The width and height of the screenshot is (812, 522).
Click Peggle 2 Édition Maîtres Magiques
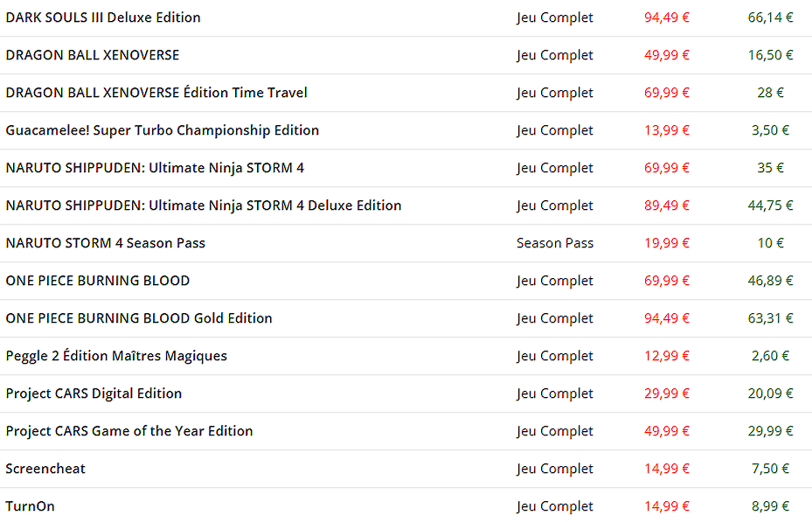(116, 356)
